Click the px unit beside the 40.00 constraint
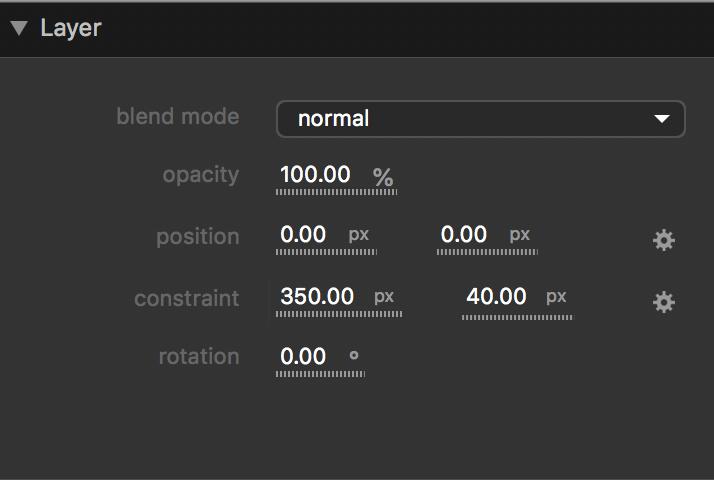 coord(556,297)
